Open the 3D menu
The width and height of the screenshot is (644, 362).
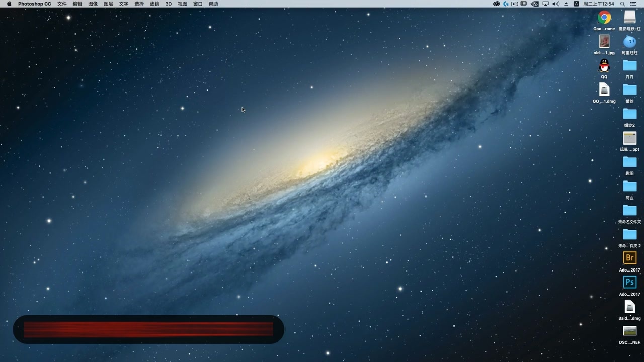click(169, 4)
